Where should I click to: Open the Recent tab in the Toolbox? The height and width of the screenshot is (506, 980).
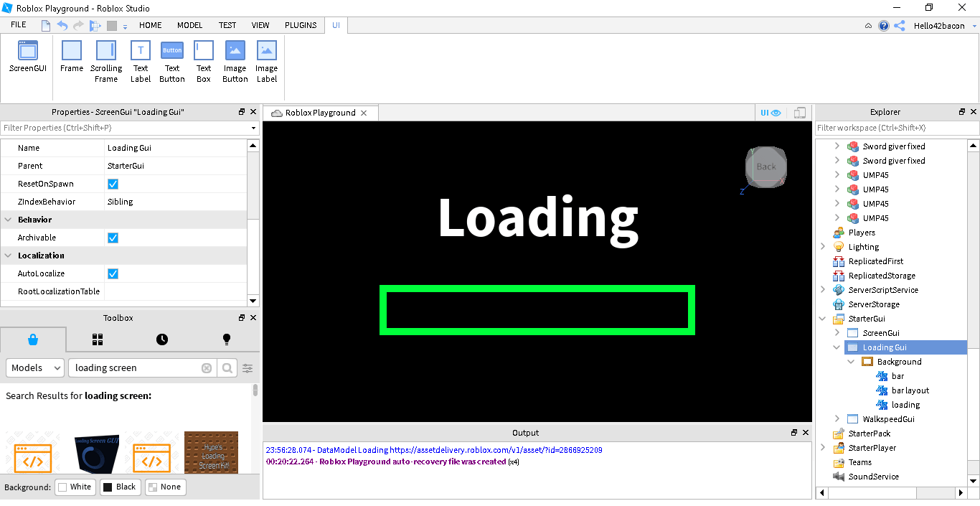(161, 339)
